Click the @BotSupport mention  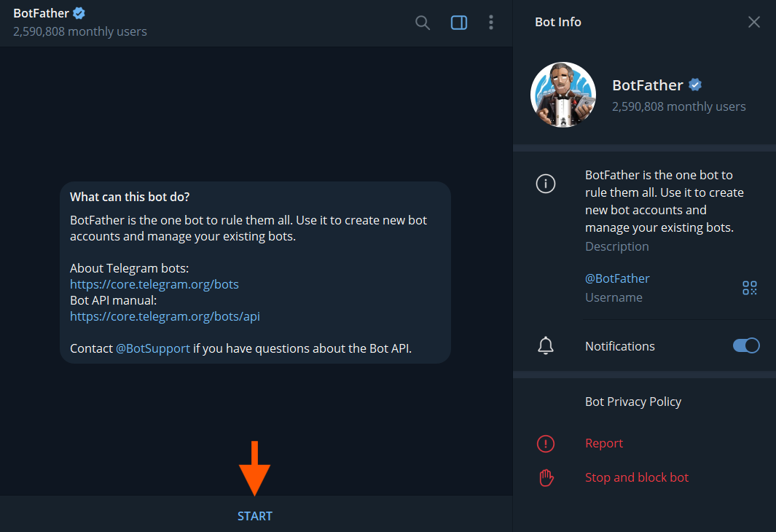click(x=152, y=348)
